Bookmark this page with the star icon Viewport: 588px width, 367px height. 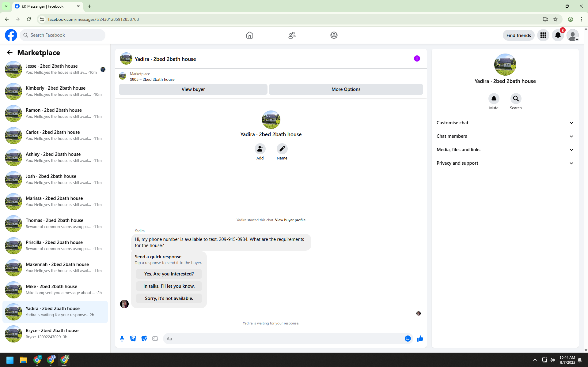tap(555, 19)
